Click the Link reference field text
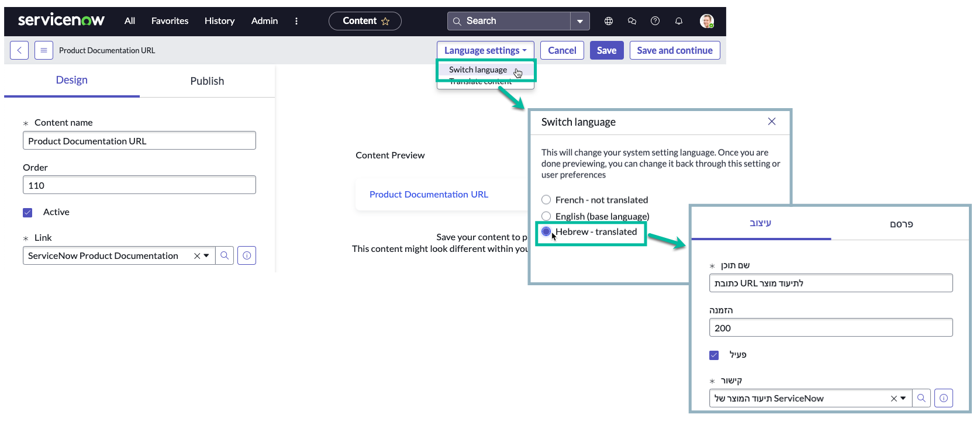The width and height of the screenshot is (980, 422). coord(103,256)
